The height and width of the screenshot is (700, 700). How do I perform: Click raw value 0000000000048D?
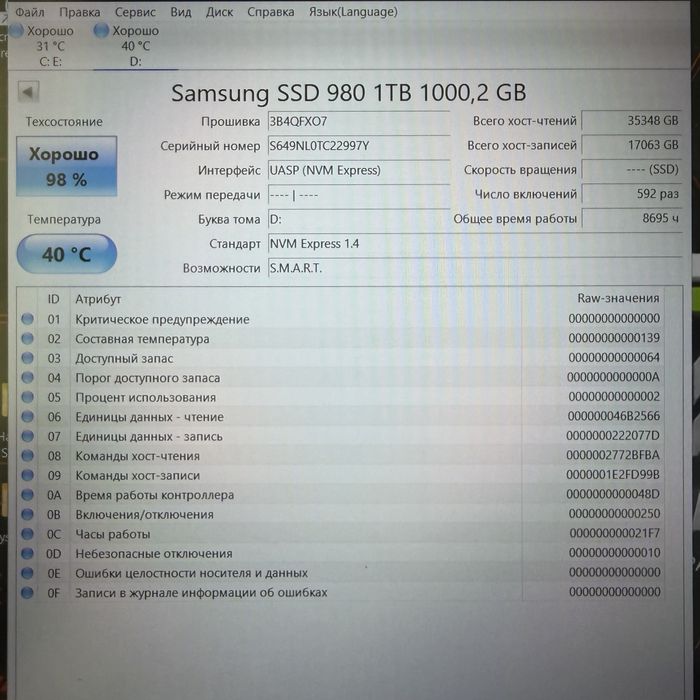point(612,494)
